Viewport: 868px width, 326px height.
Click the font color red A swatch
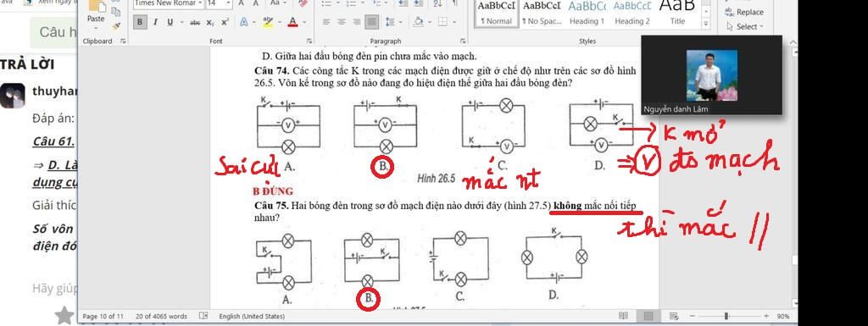tap(292, 23)
